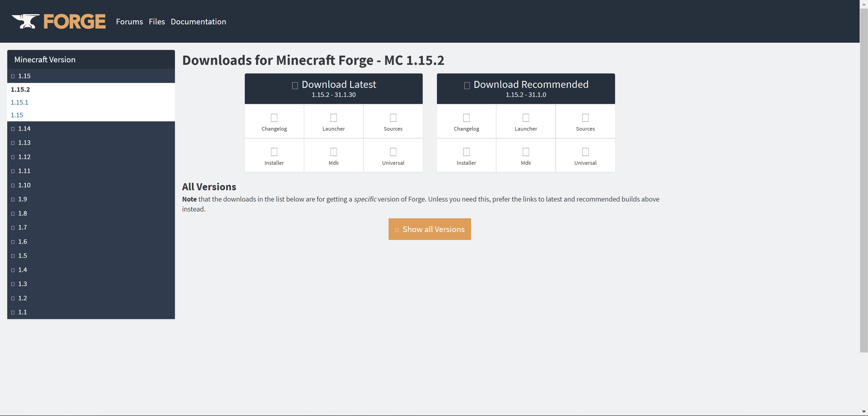Download Mdk under Download Latest
The image size is (868, 416).
pyautogui.click(x=334, y=155)
